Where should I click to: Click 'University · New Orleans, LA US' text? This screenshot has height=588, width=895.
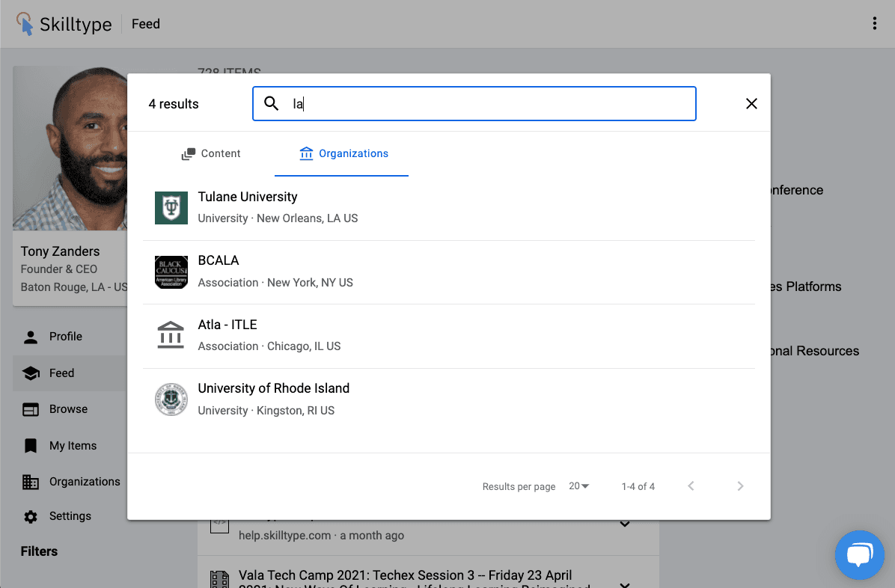278,218
